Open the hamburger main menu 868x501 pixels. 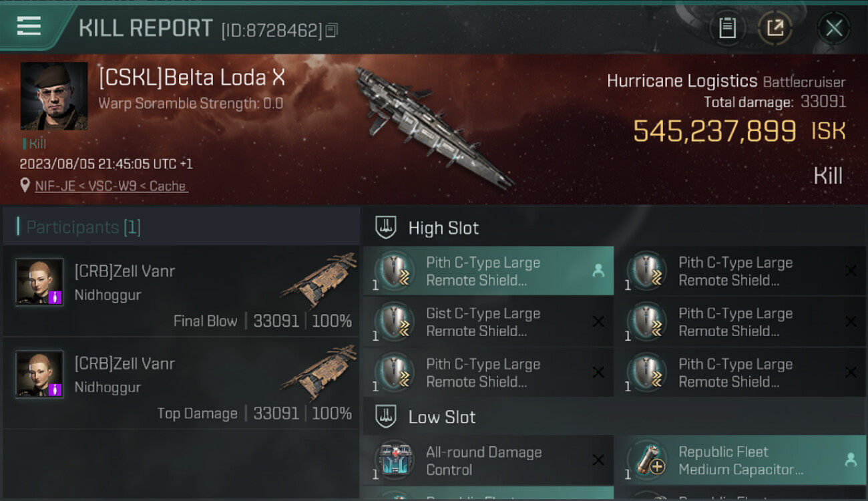29,26
